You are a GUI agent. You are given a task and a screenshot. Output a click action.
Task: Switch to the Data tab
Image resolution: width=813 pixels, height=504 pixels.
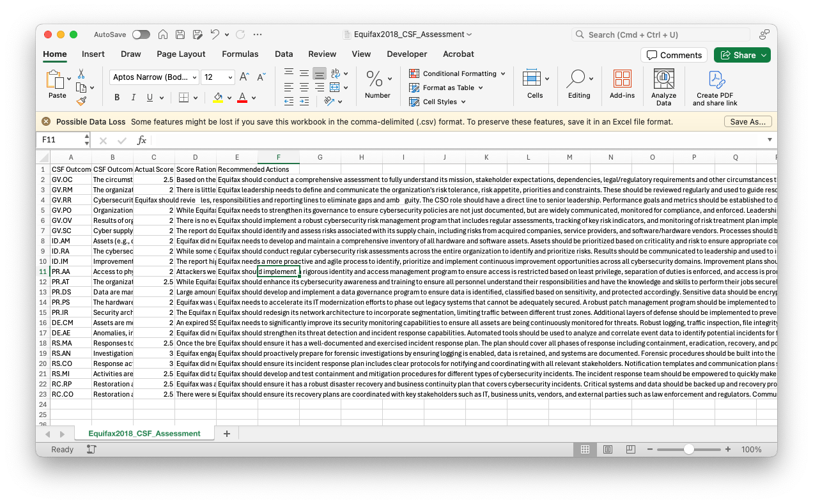(284, 54)
